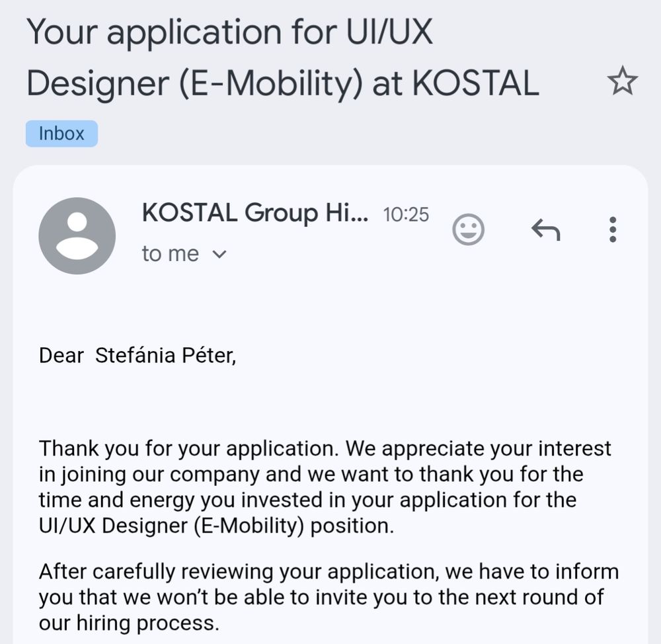
Task: Tap the closing line 'our hiring process.'
Action: (x=129, y=624)
